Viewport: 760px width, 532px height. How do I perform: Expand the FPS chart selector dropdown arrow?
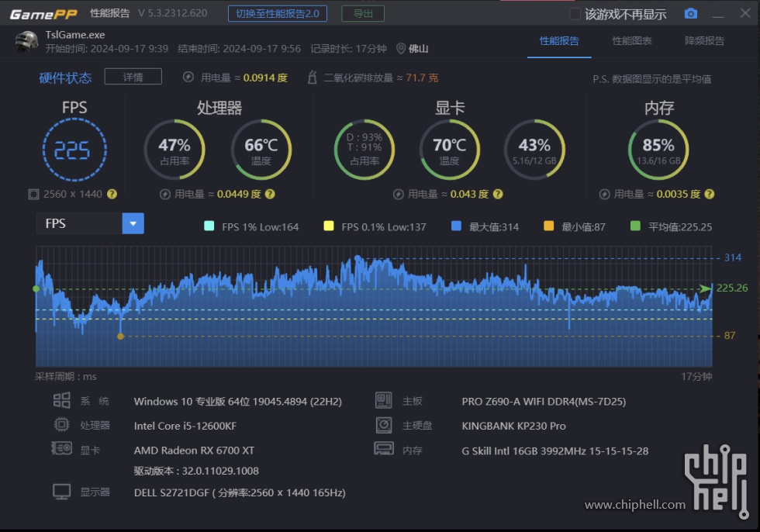click(133, 224)
